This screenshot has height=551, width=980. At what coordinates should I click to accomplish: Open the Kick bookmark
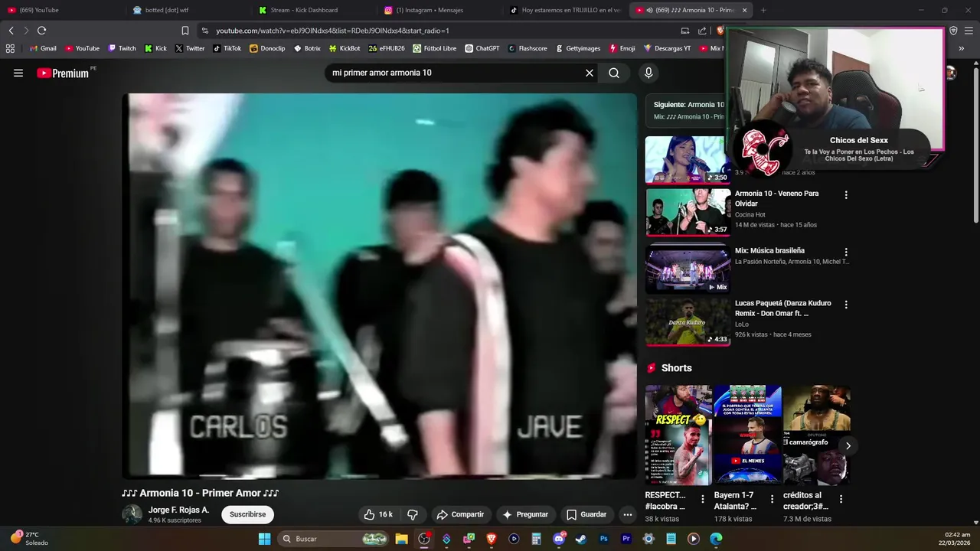[155, 48]
